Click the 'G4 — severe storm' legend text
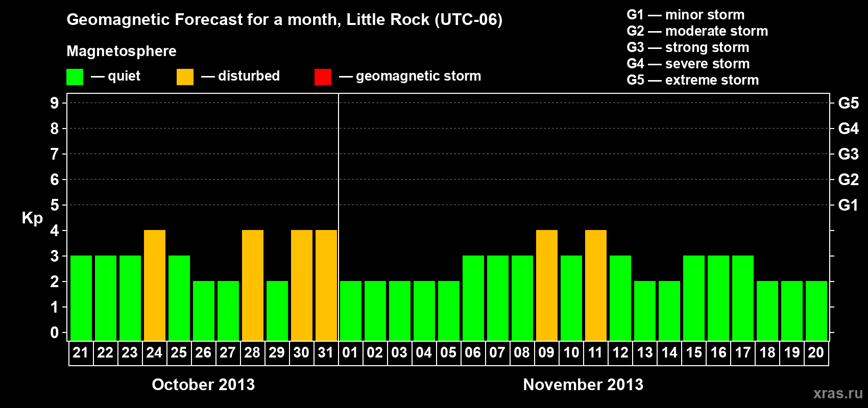Image resolution: width=868 pixels, height=408 pixels. click(688, 64)
